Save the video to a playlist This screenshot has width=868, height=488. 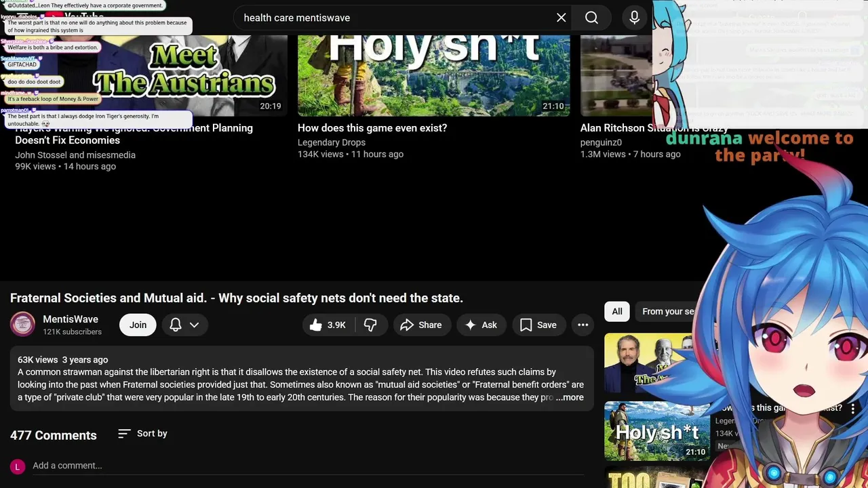(538, 325)
